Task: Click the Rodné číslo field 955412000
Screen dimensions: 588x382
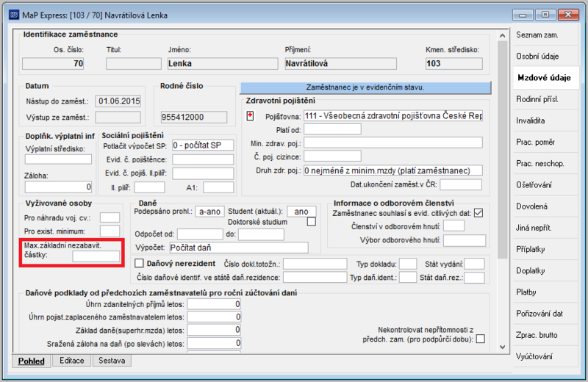Action: pyautogui.click(x=194, y=117)
